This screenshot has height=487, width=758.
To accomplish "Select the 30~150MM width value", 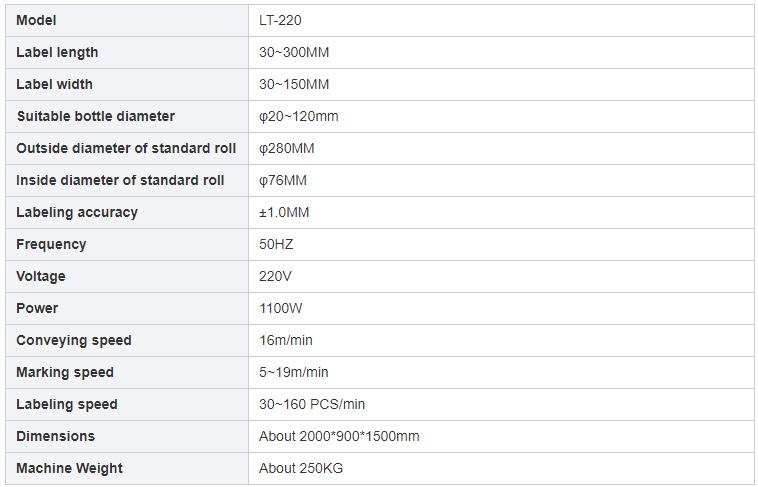I will [x=294, y=84].
